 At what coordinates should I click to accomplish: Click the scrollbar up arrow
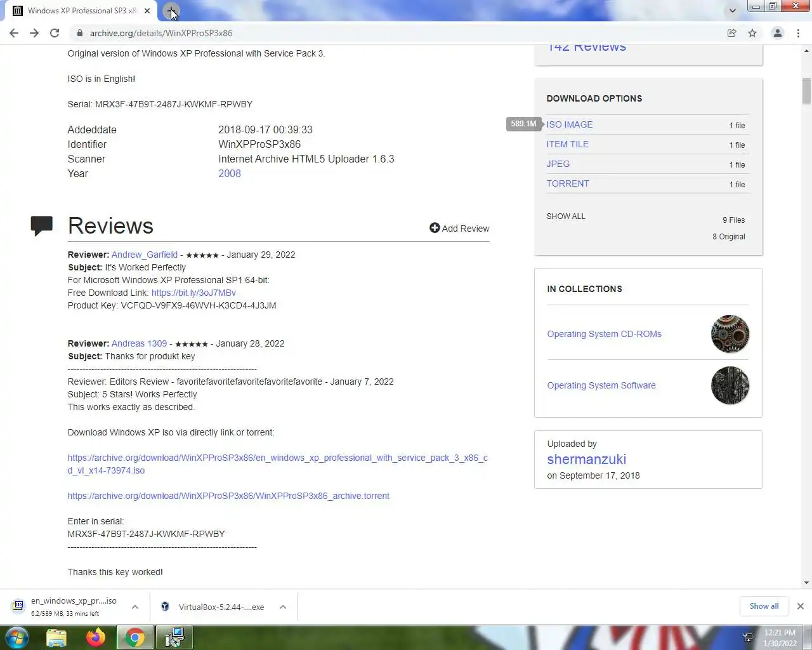click(x=806, y=50)
